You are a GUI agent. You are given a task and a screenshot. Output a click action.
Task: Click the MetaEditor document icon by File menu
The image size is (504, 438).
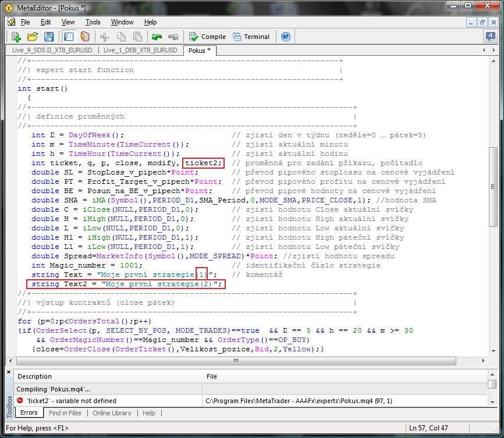click(11, 22)
